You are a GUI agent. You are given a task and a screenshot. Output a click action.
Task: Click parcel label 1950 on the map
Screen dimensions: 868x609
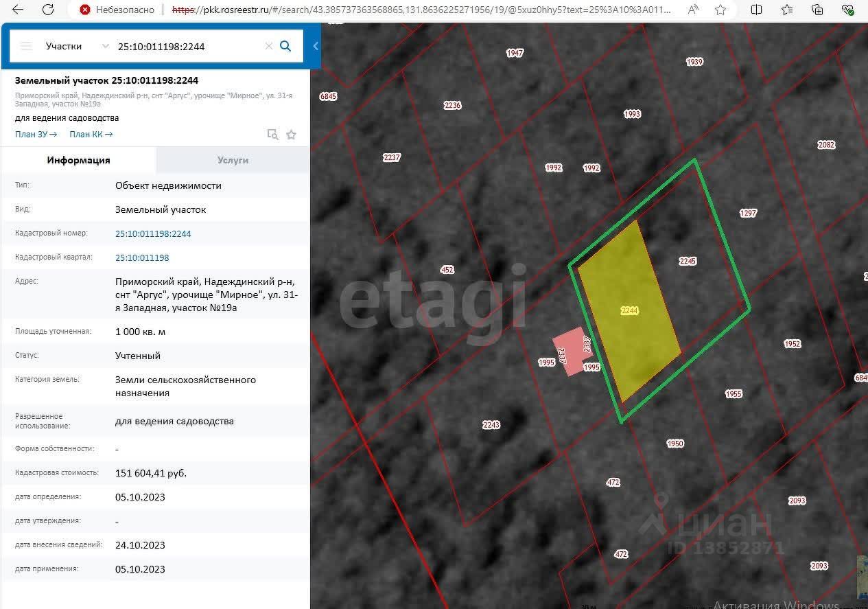click(x=675, y=444)
